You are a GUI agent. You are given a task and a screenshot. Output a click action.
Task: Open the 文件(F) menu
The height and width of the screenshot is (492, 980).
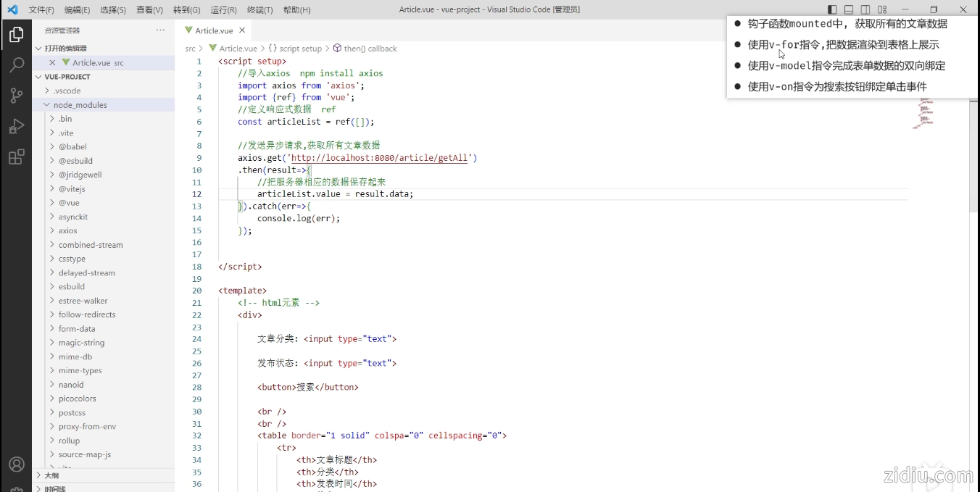point(41,10)
